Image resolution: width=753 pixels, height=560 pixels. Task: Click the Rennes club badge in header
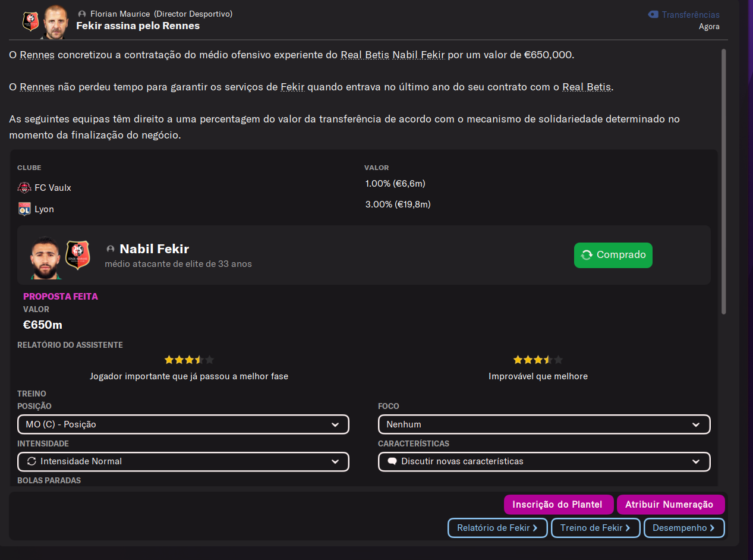pyautogui.click(x=30, y=21)
